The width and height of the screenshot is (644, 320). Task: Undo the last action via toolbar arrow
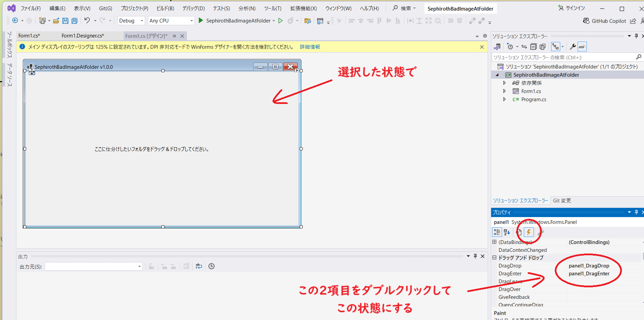[x=87, y=21]
